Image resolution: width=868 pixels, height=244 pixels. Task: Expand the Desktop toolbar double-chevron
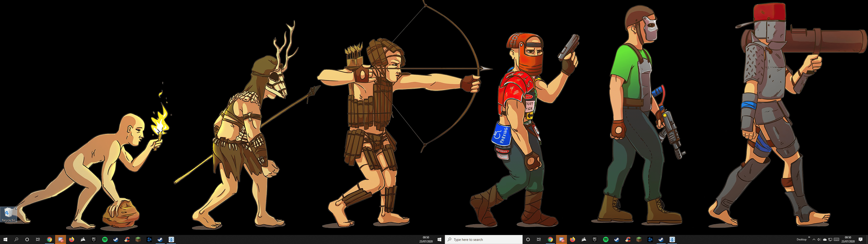pos(809,238)
